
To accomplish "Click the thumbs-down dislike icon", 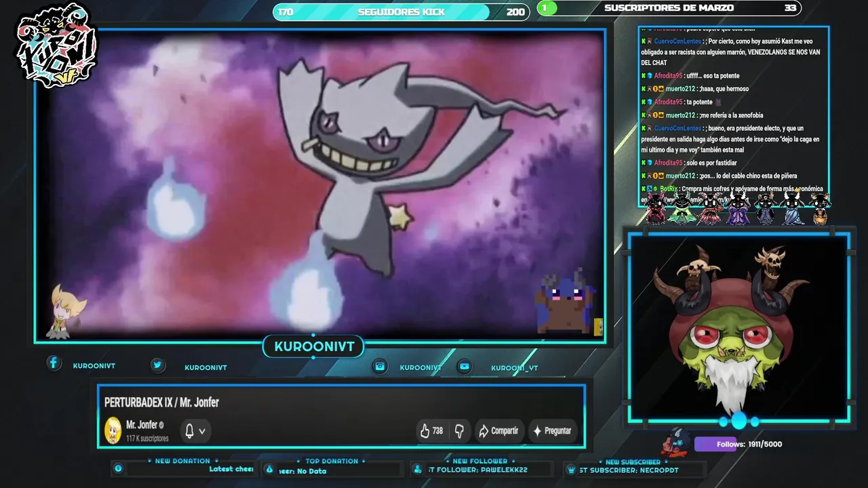I will pos(459,431).
